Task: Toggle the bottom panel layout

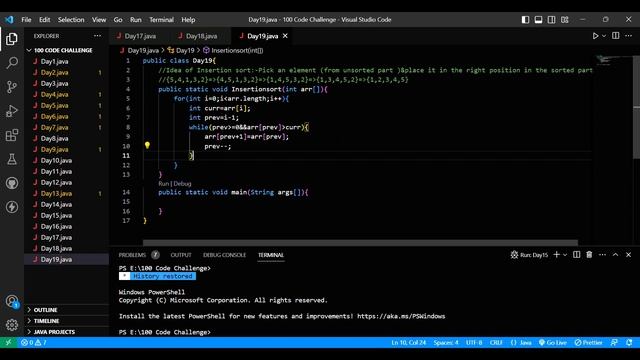Action: click(x=538, y=20)
